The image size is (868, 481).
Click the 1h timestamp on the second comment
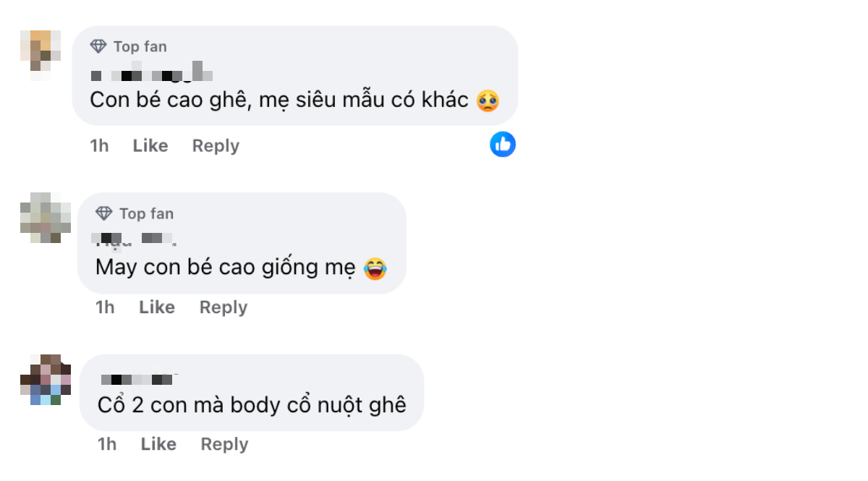pos(105,307)
